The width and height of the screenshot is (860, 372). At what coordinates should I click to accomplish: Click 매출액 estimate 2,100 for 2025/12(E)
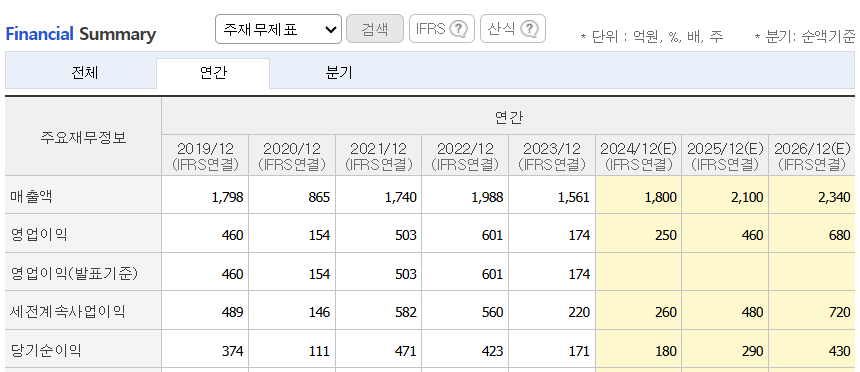click(x=747, y=197)
